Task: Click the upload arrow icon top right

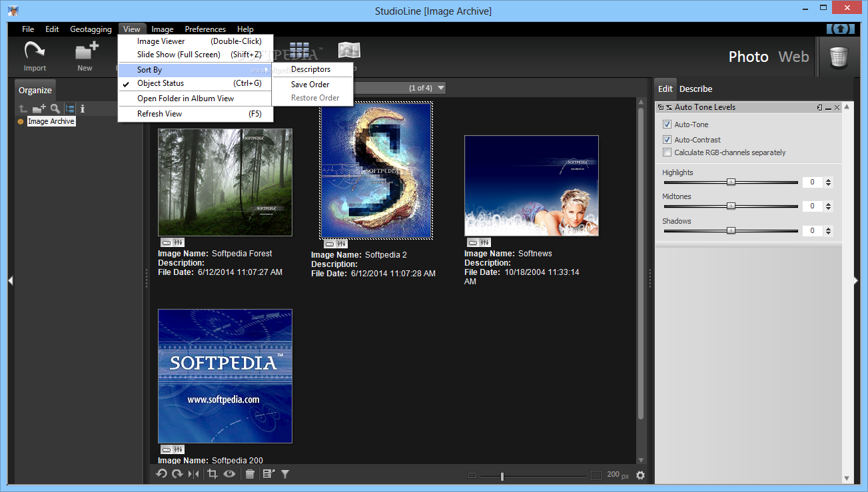Action: click(x=841, y=29)
